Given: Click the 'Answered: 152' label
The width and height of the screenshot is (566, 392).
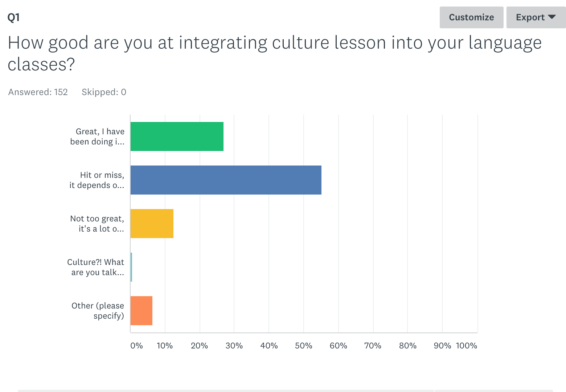Looking at the screenshot, I should (38, 92).
